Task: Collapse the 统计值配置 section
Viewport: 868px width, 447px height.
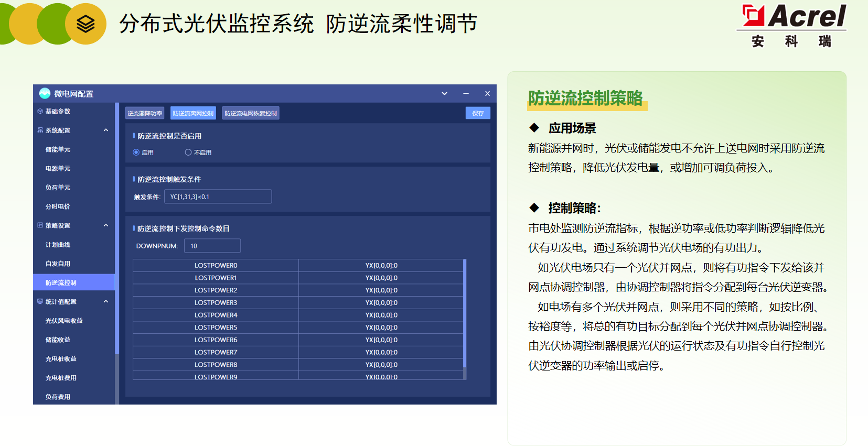Action: [x=106, y=301]
